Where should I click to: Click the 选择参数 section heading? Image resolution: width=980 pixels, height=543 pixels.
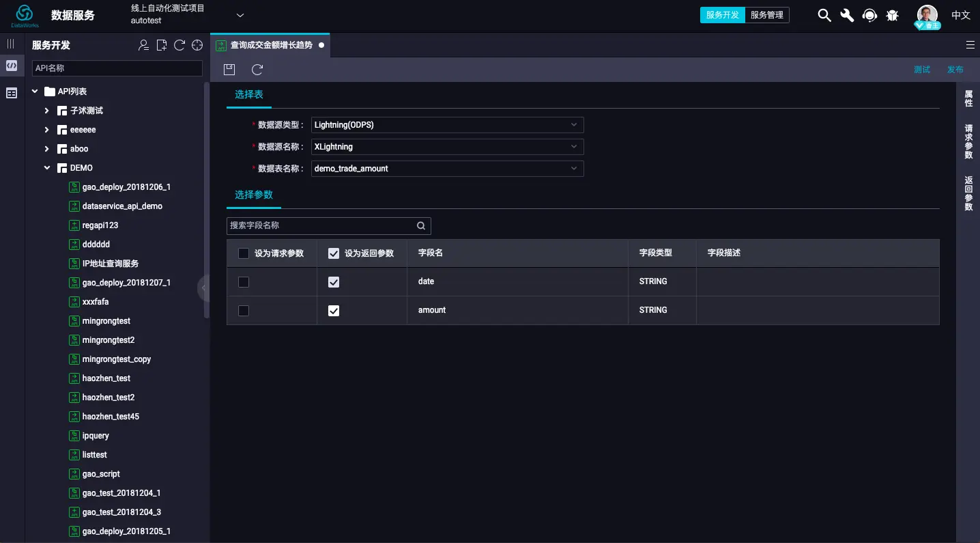pyautogui.click(x=254, y=195)
